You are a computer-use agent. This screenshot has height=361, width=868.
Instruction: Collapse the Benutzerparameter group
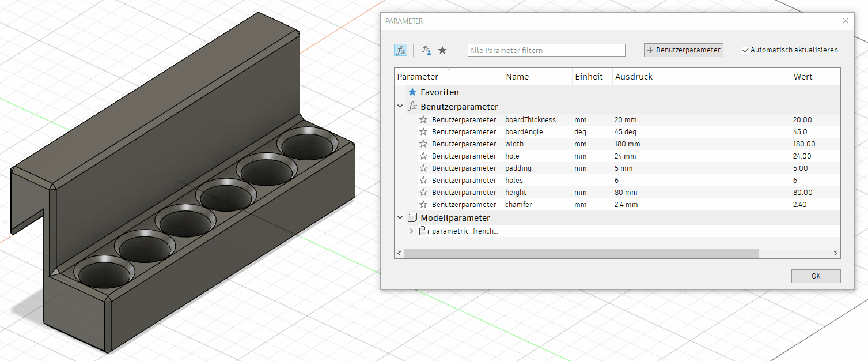[x=400, y=107]
